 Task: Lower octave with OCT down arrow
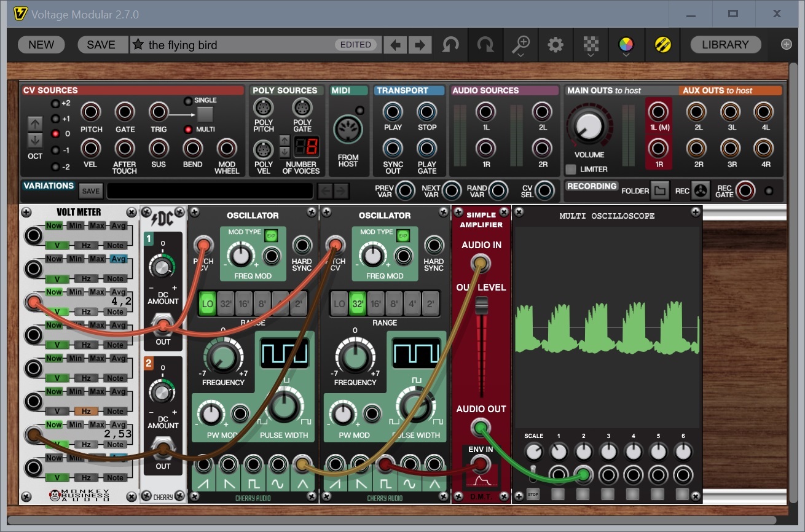click(x=35, y=139)
